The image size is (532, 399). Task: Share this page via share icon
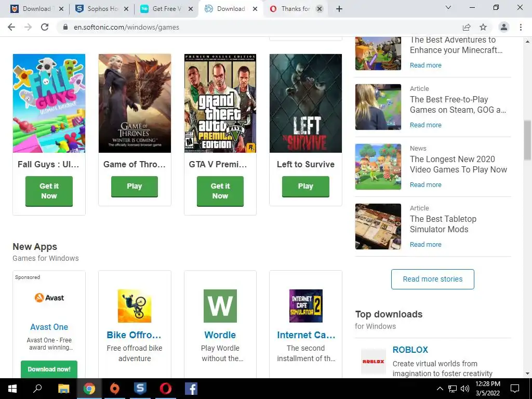(x=467, y=27)
